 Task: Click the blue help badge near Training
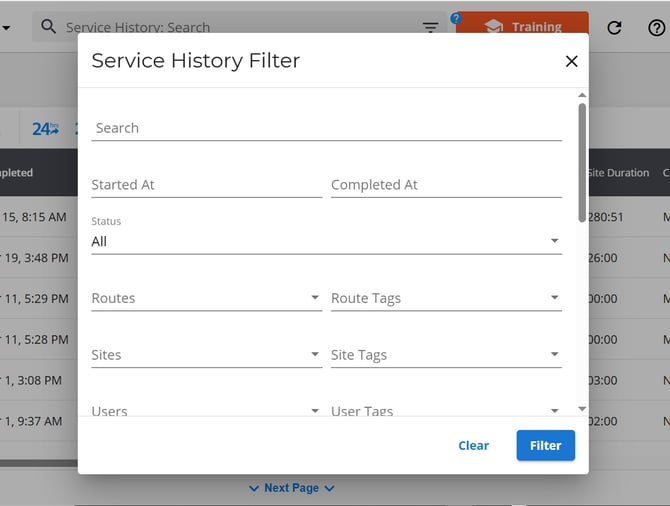[x=456, y=18]
